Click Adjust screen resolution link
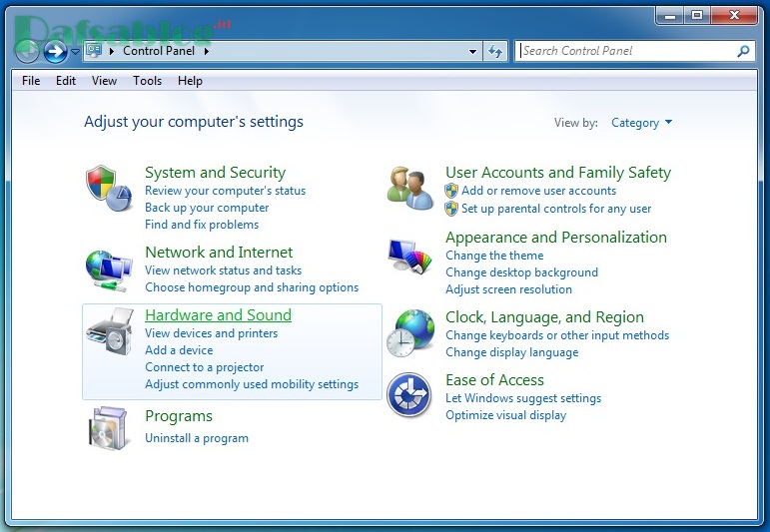770x532 pixels. click(x=508, y=289)
